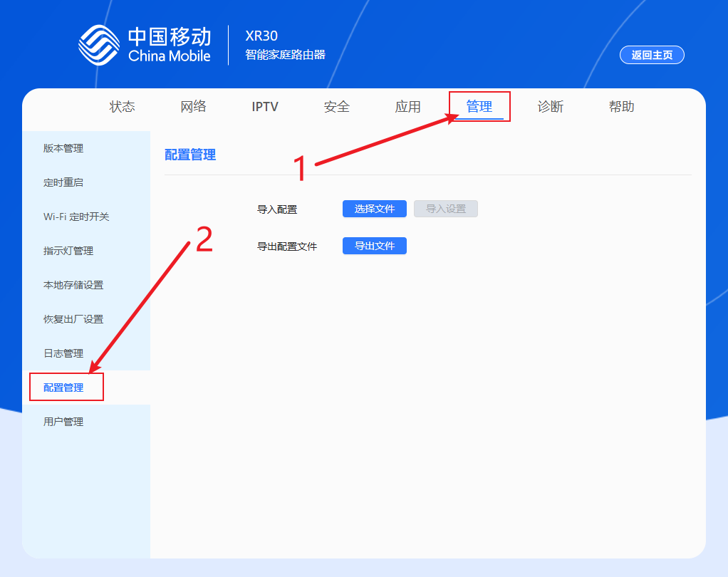The width and height of the screenshot is (728, 577).
Task: Click 导出文件 to export configuration
Action: 374,245
